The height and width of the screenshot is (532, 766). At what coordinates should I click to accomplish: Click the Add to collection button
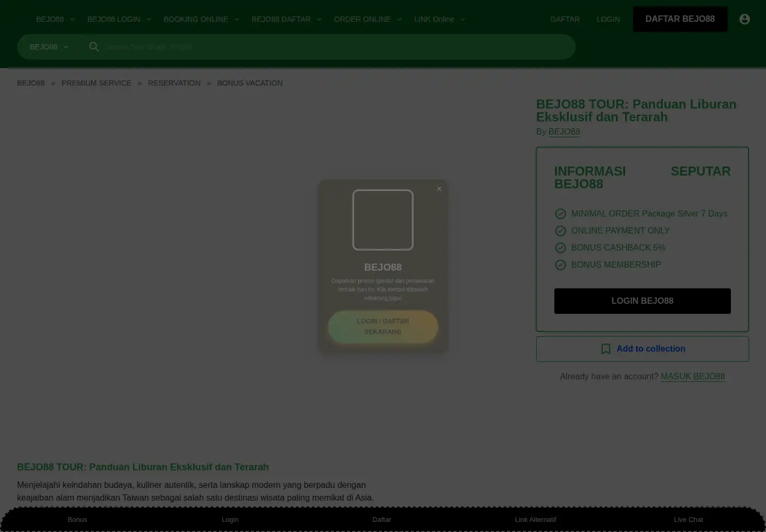(x=642, y=349)
